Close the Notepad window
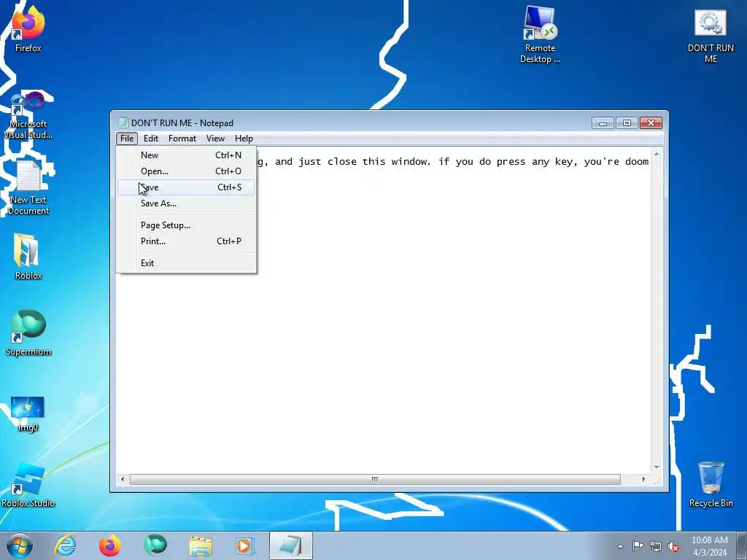747x560 pixels. (651, 123)
